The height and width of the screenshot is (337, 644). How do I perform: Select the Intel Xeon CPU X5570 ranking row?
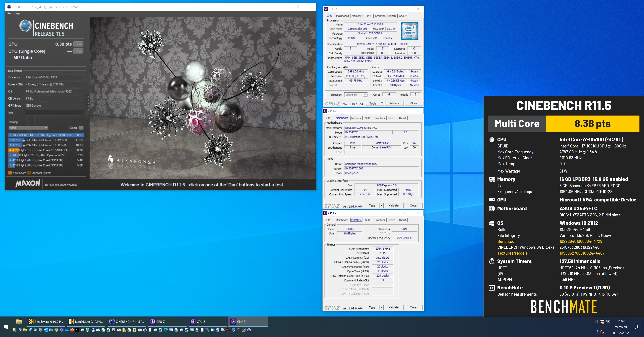point(46,145)
